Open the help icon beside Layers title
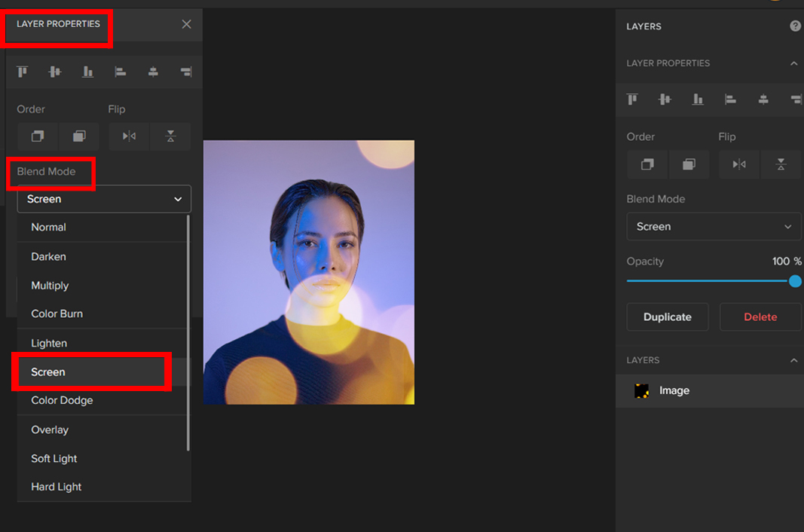Screen dimensions: 804x532 (795, 26)
